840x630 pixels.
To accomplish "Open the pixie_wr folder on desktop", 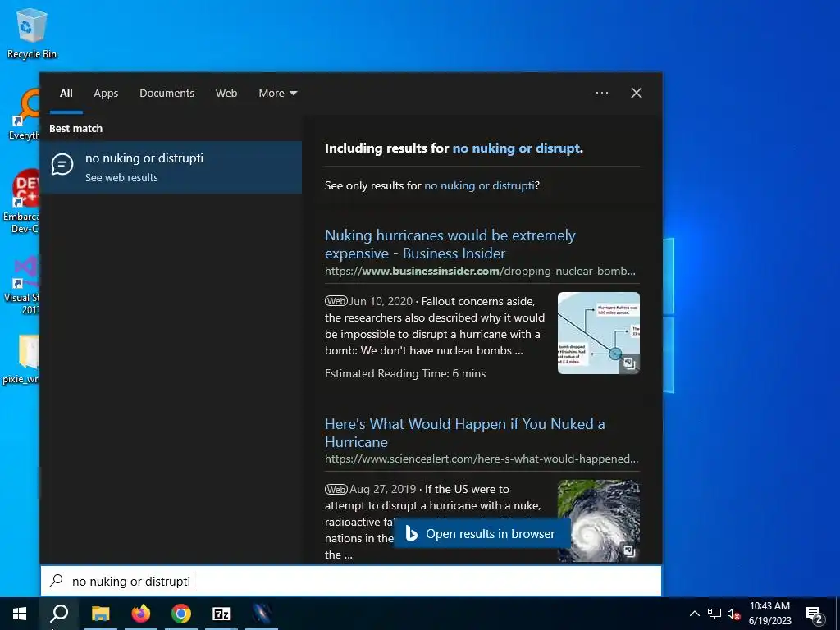I will [x=21, y=360].
